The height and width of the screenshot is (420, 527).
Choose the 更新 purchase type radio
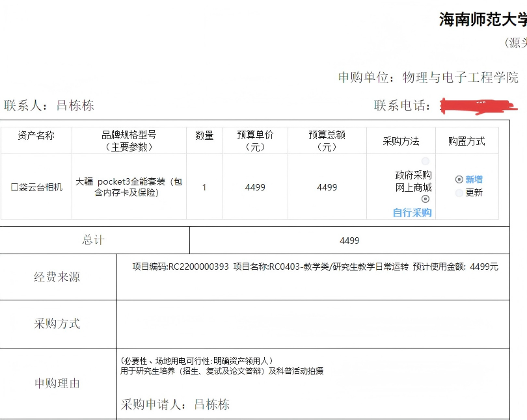pos(459,192)
